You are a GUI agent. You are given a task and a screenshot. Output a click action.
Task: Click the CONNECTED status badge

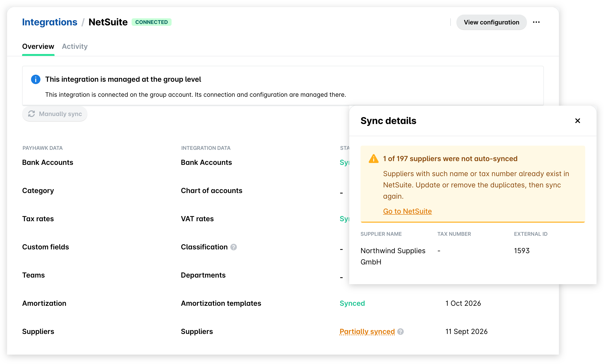152,22
